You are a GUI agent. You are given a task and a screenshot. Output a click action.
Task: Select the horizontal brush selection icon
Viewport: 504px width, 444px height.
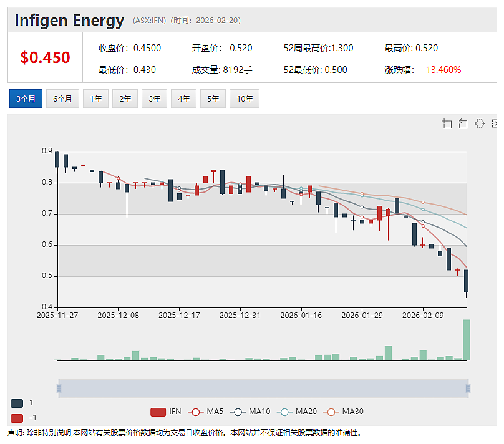[x=480, y=123]
